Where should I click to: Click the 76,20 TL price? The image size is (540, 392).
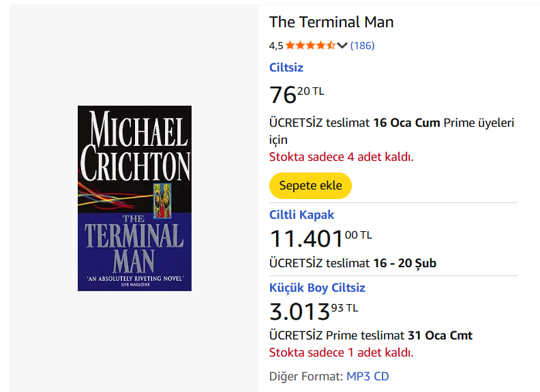(x=297, y=94)
